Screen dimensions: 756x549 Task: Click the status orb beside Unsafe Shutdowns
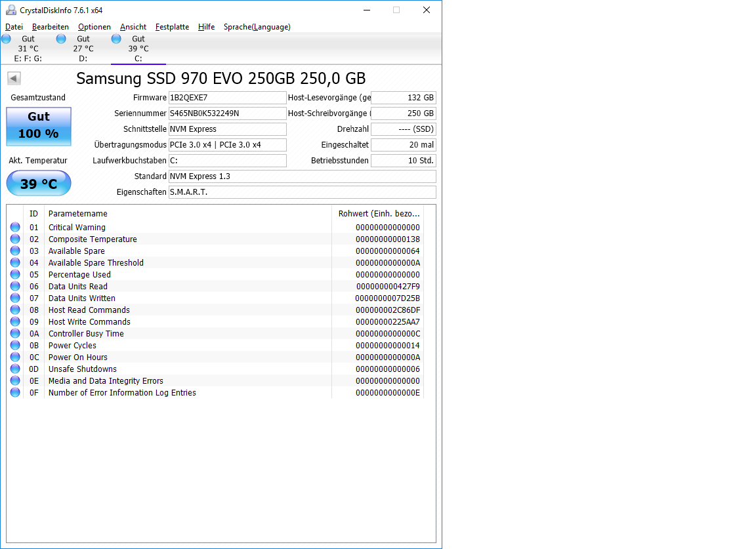point(16,369)
